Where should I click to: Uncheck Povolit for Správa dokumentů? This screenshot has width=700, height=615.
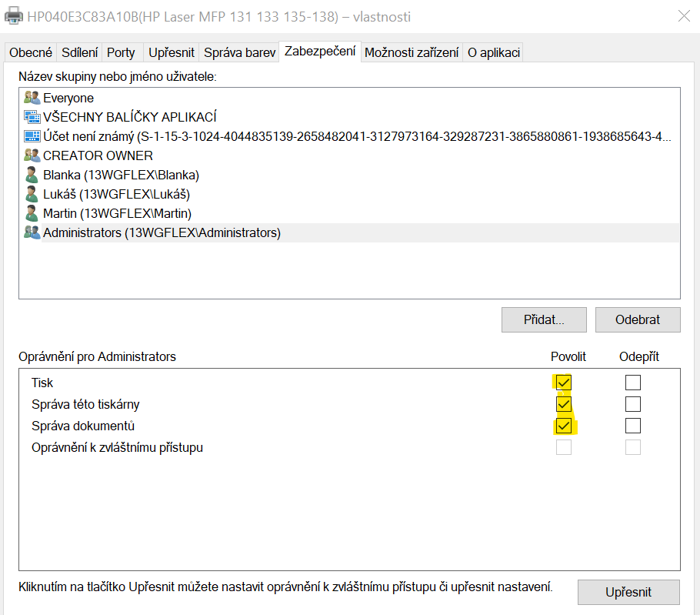point(563,425)
